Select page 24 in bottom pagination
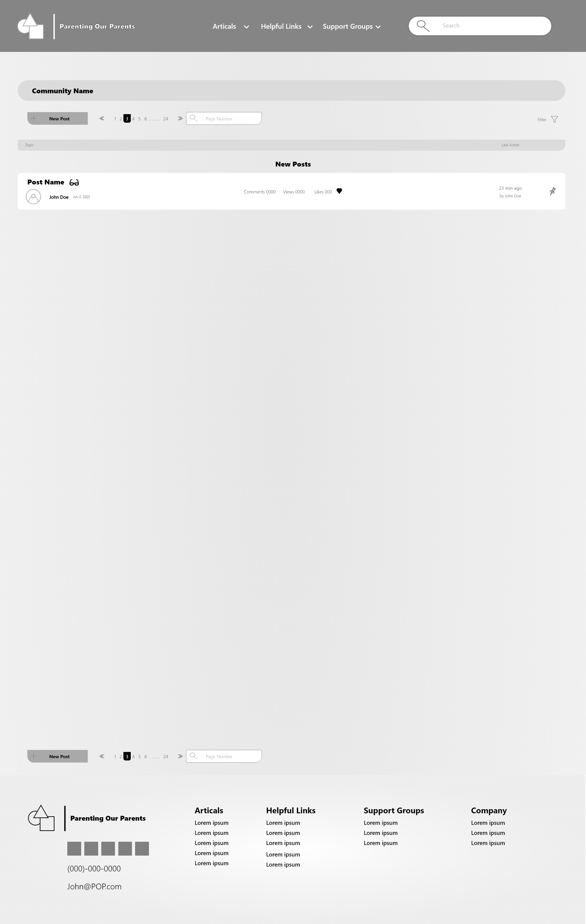This screenshot has width=586, height=924. point(165,757)
